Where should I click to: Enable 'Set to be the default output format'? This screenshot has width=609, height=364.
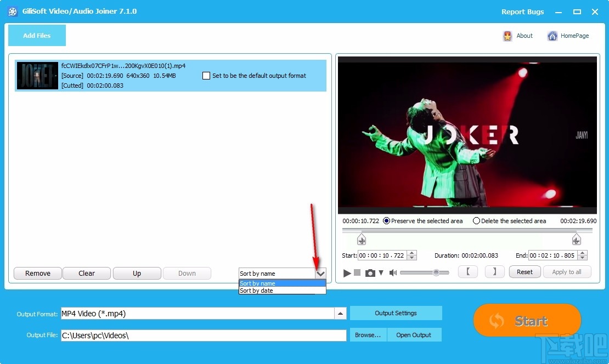[x=206, y=76]
